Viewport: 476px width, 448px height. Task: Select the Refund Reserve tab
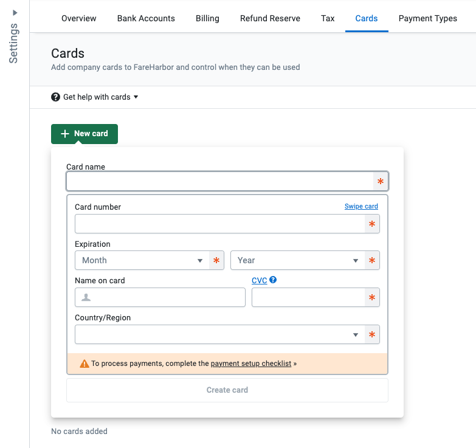(270, 18)
